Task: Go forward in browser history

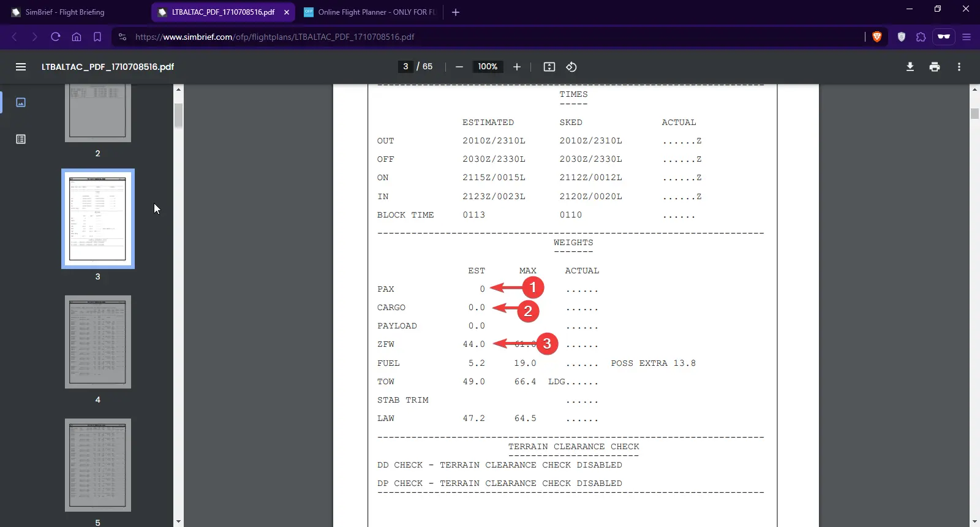Action: [x=35, y=37]
